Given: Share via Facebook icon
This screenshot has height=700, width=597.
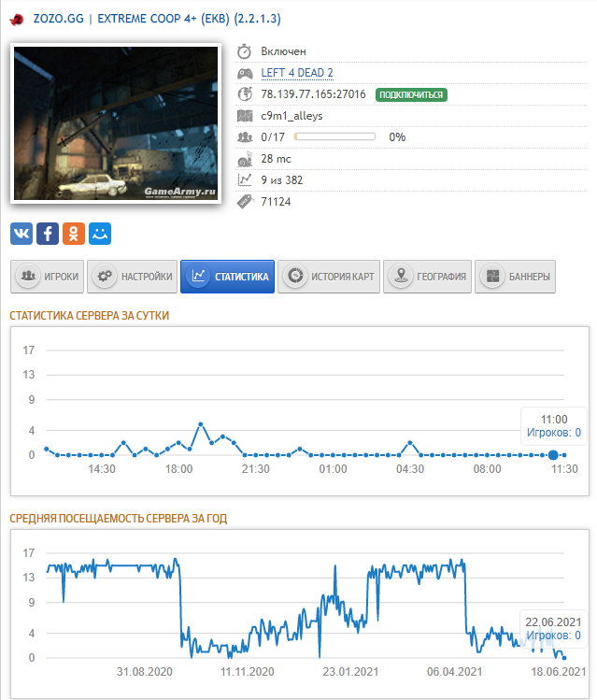Looking at the screenshot, I should 48,234.
